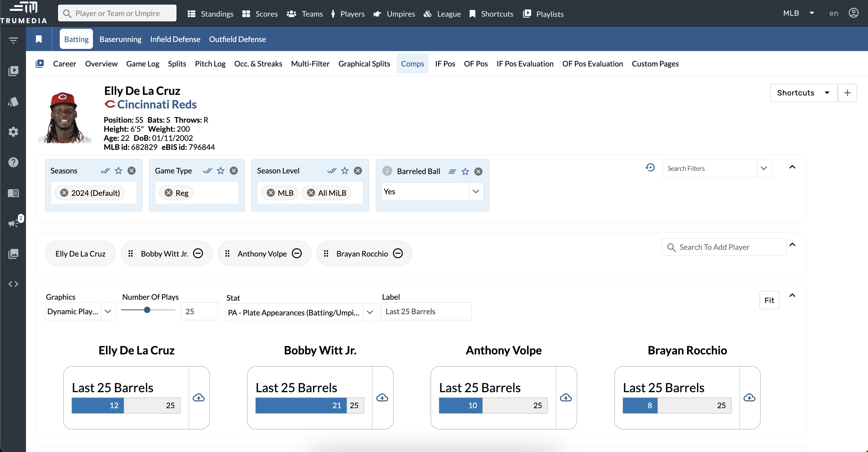The height and width of the screenshot is (452, 868).
Task: Click the Players navigation icon
Action: [x=333, y=13]
